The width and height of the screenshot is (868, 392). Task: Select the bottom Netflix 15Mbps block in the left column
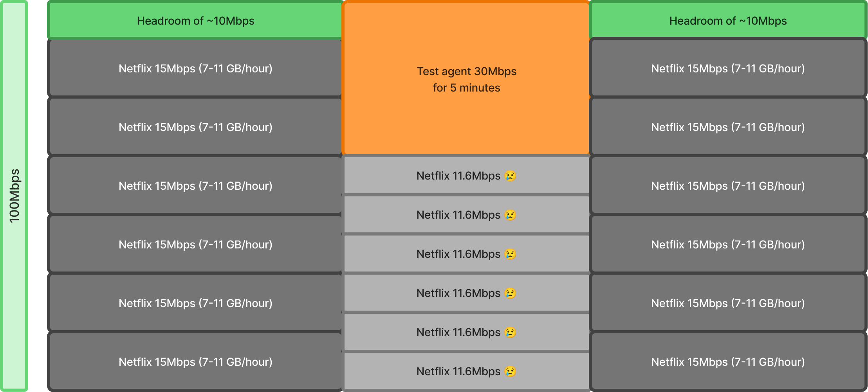coord(195,362)
